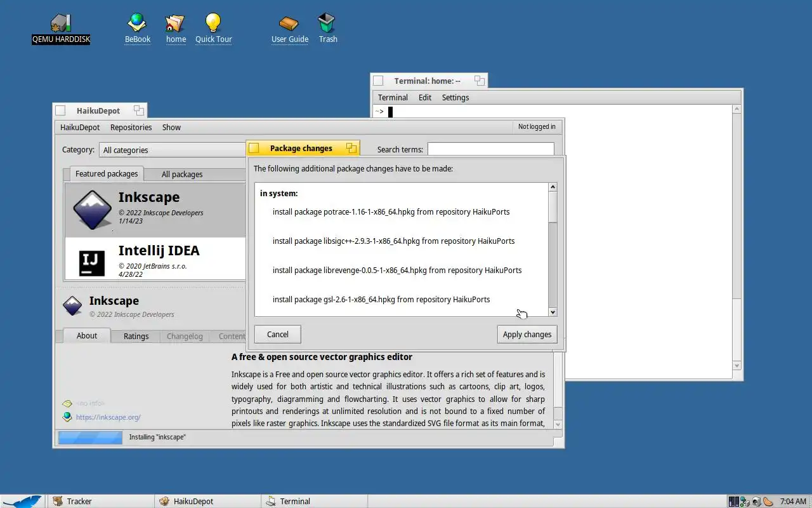Click the Search terms input field

pyautogui.click(x=490, y=150)
